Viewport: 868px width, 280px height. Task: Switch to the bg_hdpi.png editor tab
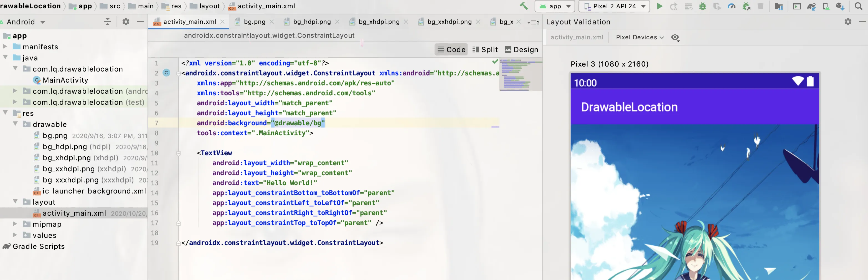pyautogui.click(x=312, y=22)
